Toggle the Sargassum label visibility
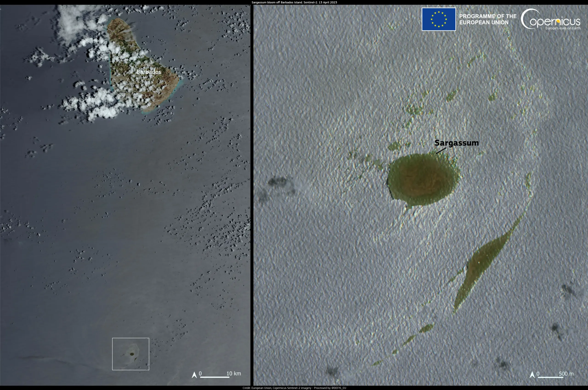Screen dimensions: 588x390 click(457, 143)
